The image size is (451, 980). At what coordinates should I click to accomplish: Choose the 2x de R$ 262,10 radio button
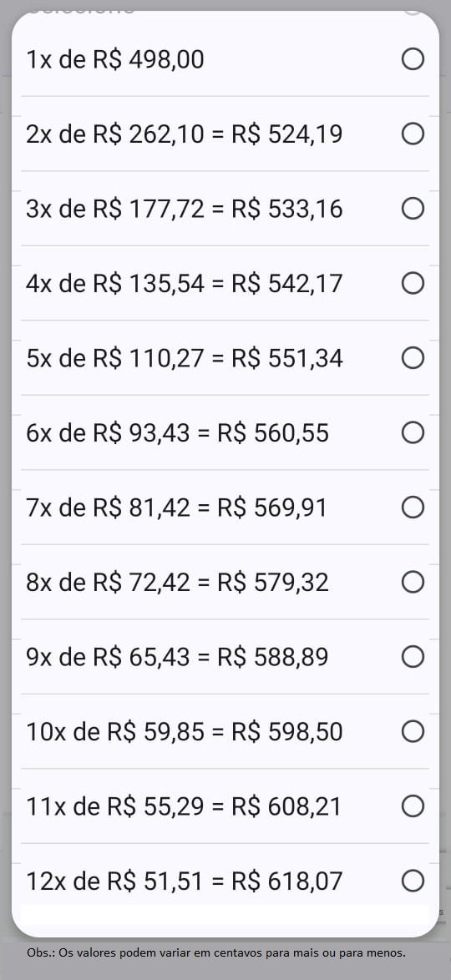click(x=413, y=134)
